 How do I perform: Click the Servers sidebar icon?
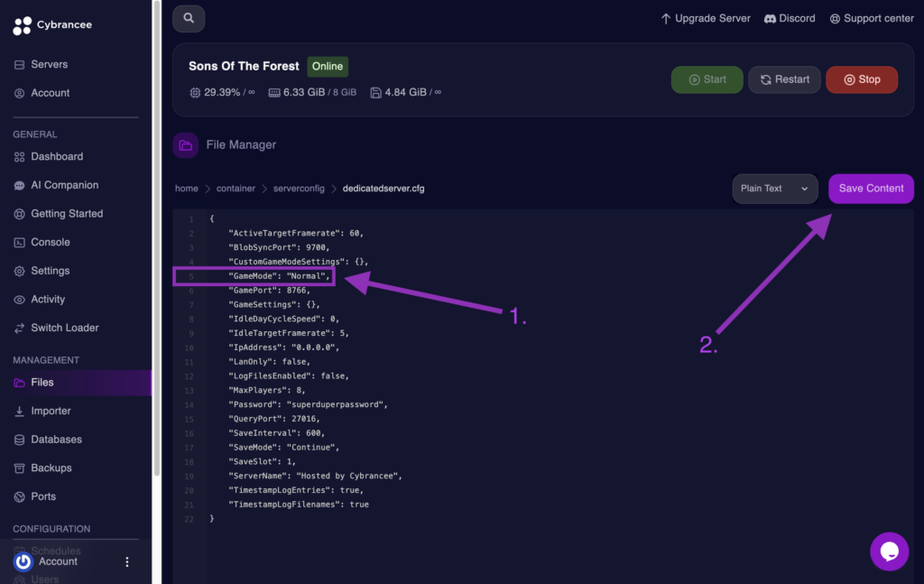pyautogui.click(x=20, y=65)
